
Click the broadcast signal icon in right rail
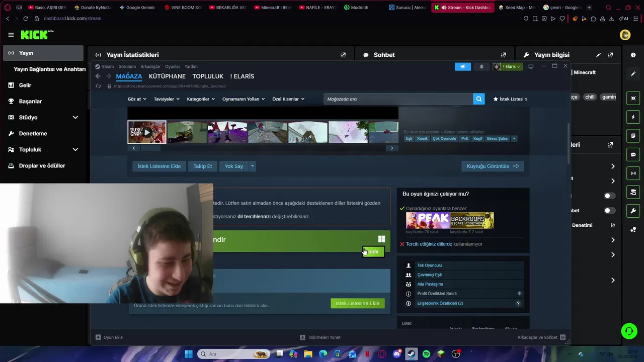point(633,173)
